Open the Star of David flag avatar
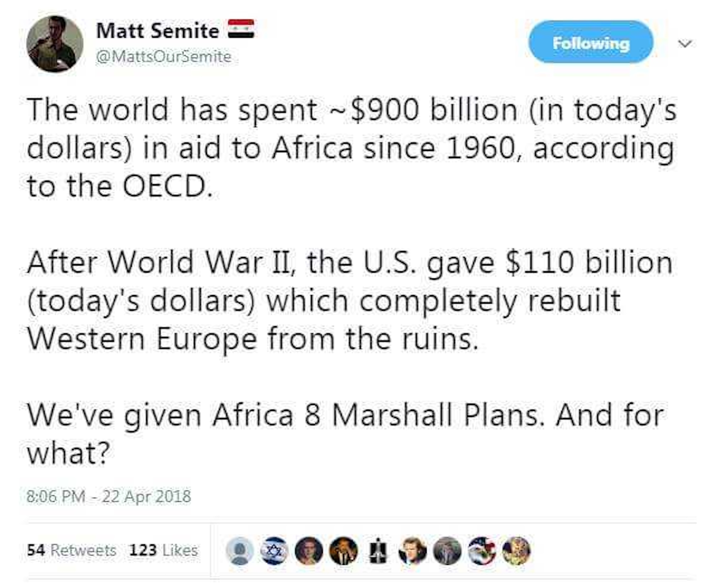The height and width of the screenshot is (588, 711). coord(274,551)
